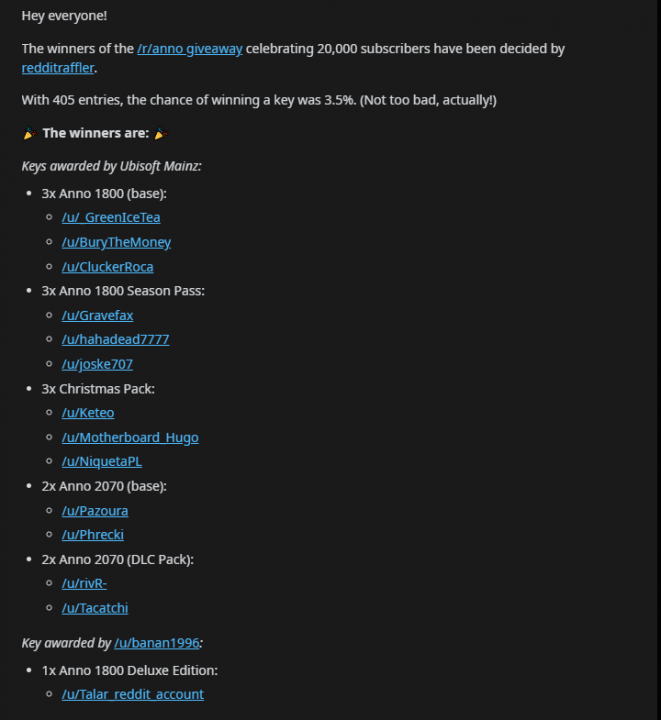Screen dimensions: 661x720
Task: Select the /u/Tacatchi profile link
Action: point(94,608)
